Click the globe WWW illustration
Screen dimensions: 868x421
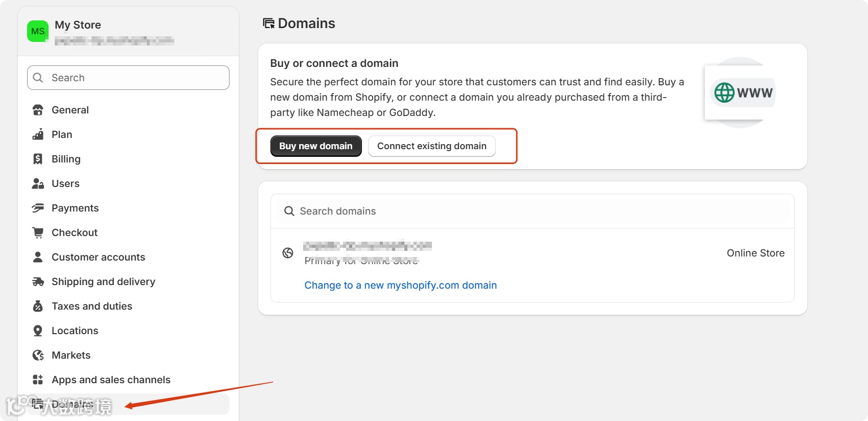pos(743,92)
